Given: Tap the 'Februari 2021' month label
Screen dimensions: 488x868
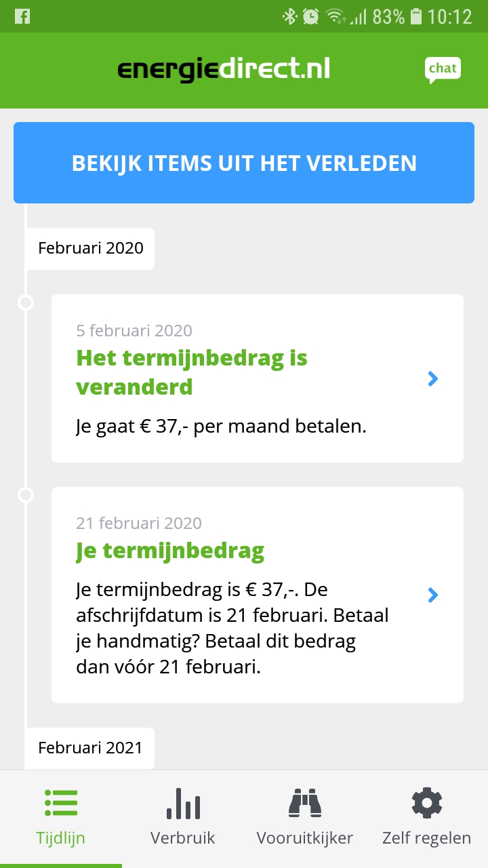Looking at the screenshot, I should coord(91,748).
